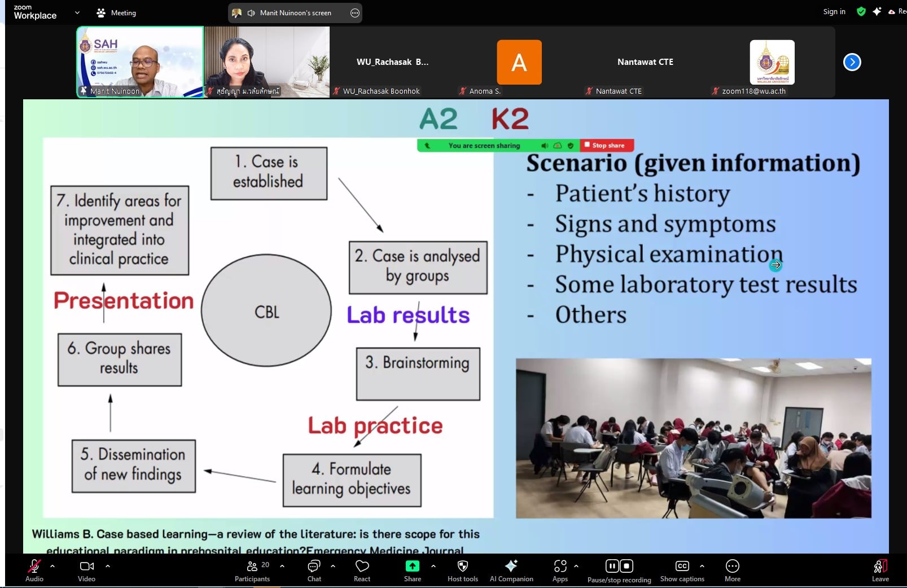Viewport: 907px width, 588px height.
Task: Toggle Show captions CC button
Action: coord(682,567)
